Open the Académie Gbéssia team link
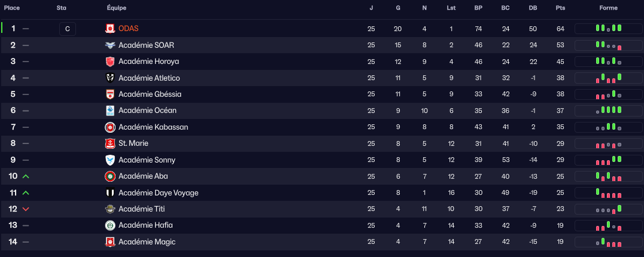This screenshot has width=644, height=257. click(150, 94)
